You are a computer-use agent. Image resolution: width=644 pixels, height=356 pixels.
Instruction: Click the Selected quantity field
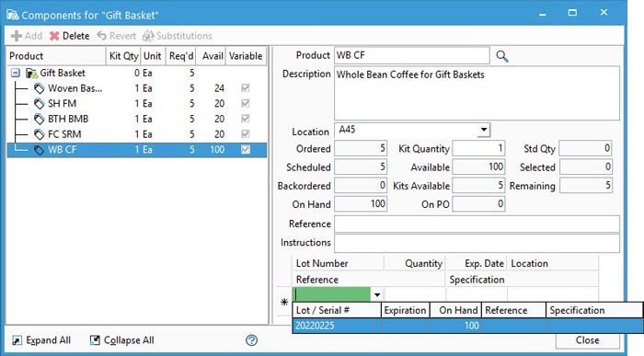(x=586, y=167)
